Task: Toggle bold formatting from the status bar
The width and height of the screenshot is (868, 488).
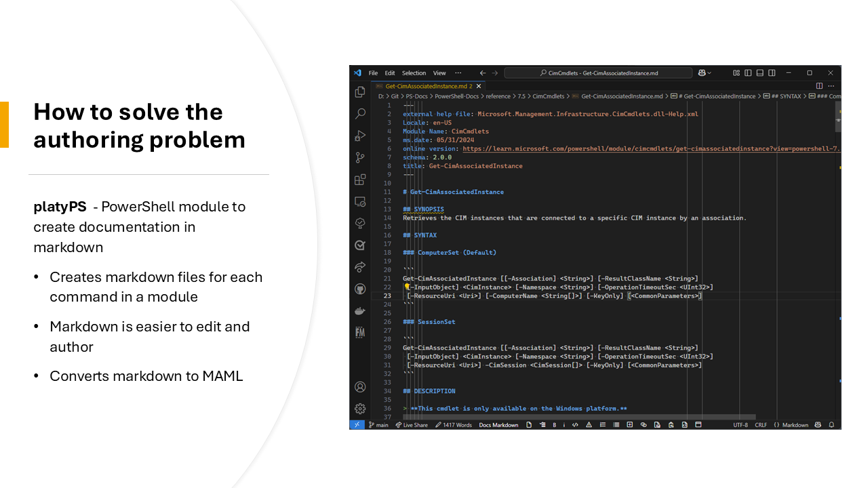Action: [554, 424]
